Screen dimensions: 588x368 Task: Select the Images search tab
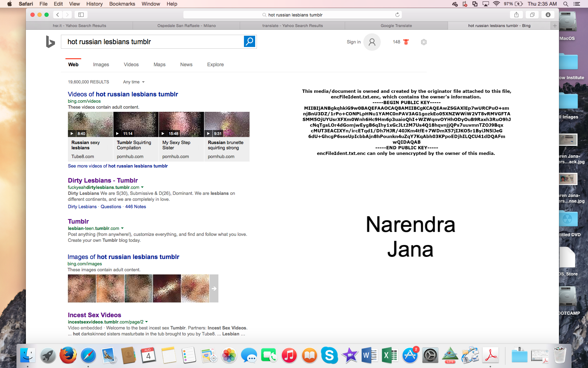[x=101, y=64]
